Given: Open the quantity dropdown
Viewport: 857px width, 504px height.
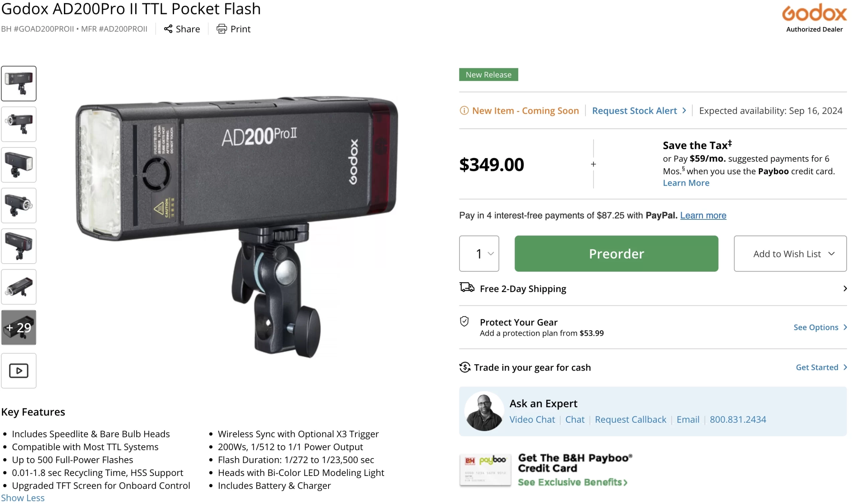Looking at the screenshot, I should pyautogui.click(x=479, y=254).
